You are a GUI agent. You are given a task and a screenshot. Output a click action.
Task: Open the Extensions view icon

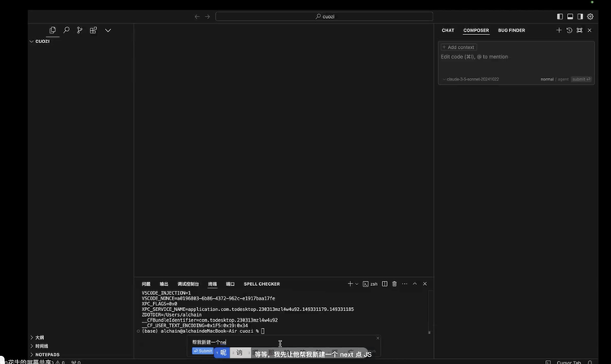[x=93, y=30]
